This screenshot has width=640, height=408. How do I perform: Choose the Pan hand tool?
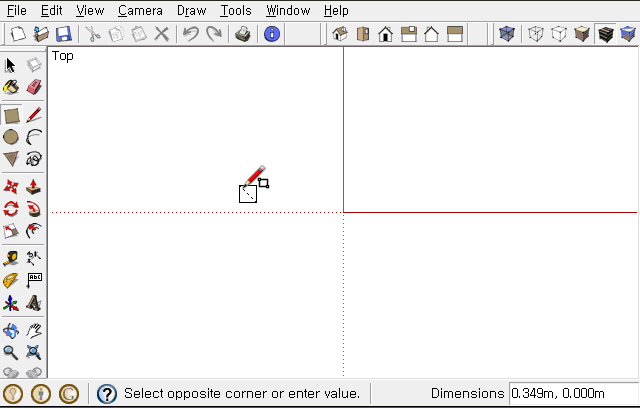34,330
